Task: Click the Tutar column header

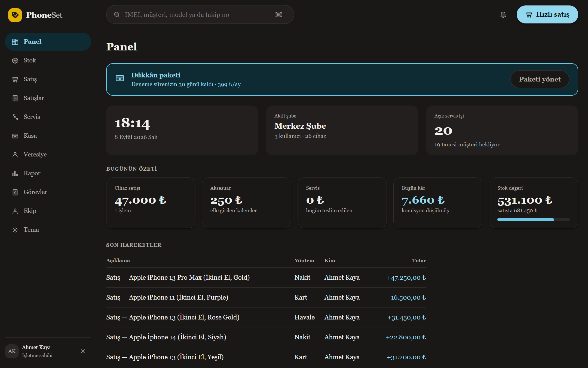Action: [x=419, y=261]
